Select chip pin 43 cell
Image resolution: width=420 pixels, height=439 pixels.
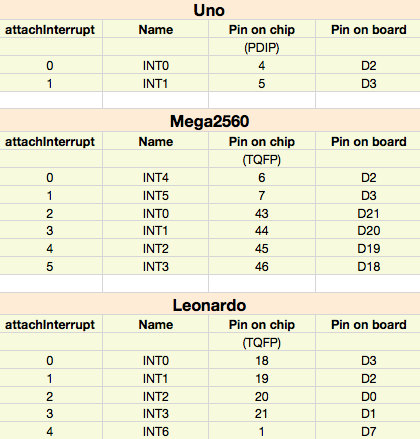point(262,214)
